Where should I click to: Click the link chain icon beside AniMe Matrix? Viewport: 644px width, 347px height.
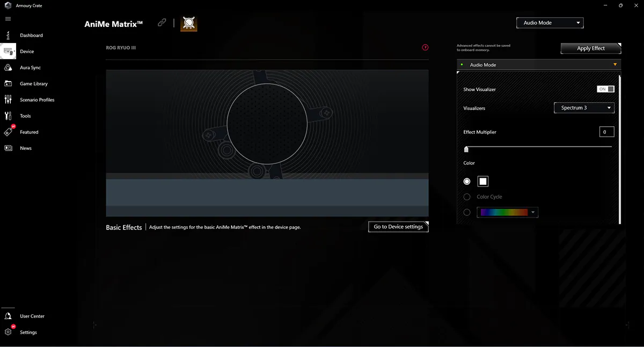[162, 23]
